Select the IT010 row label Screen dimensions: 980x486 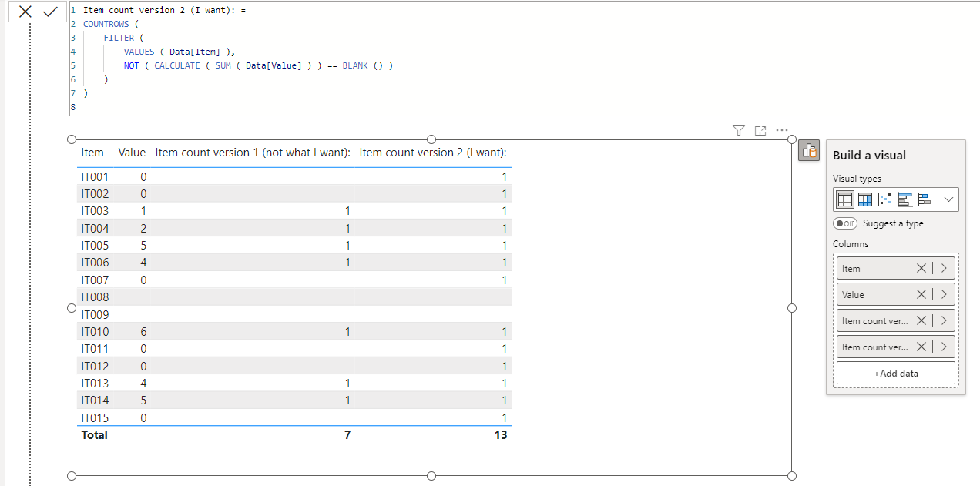coord(95,332)
